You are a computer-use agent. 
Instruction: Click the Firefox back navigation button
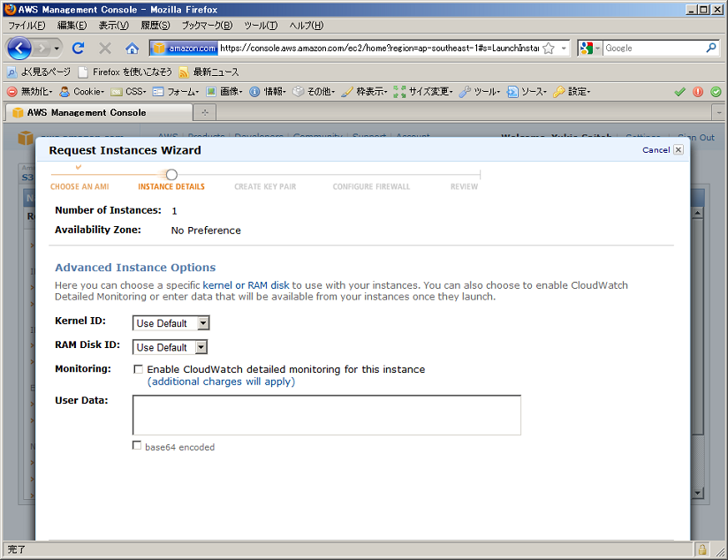[19, 49]
